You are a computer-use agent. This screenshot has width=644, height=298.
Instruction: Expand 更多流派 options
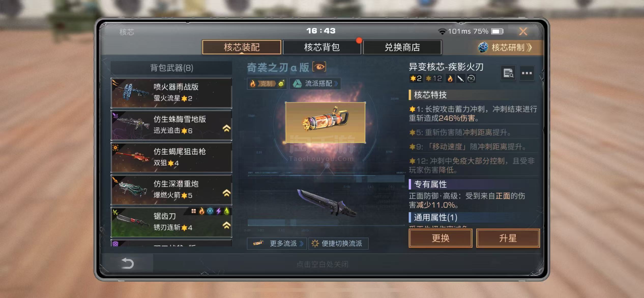tap(277, 243)
